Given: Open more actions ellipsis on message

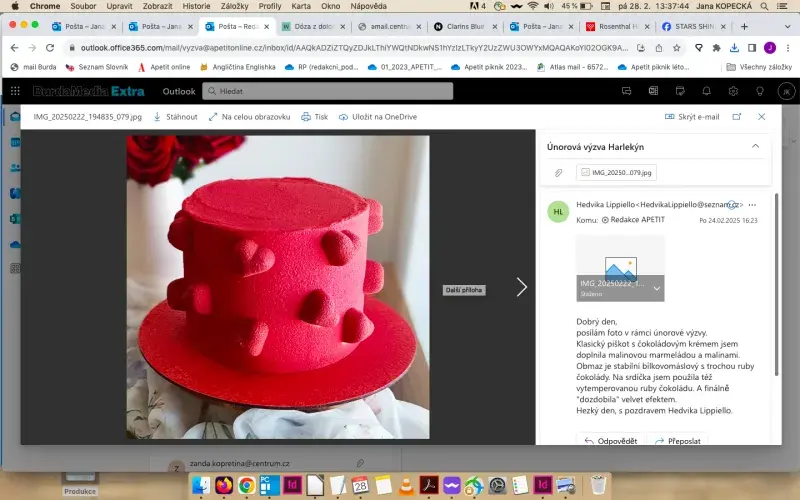Looking at the screenshot, I should pyautogui.click(x=752, y=205).
